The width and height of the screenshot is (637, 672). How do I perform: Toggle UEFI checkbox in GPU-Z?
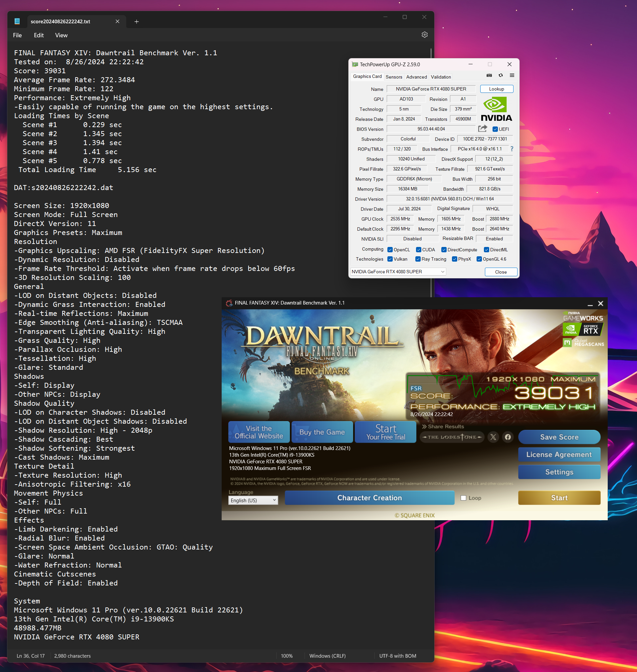[x=495, y=129]
